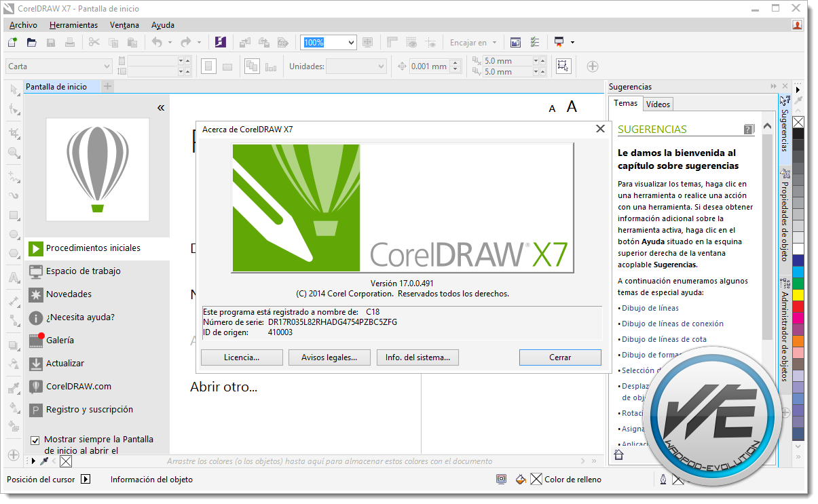The image size is (818, 504).
Task: Open the Galería welcome section
Action: pos(97,341)
